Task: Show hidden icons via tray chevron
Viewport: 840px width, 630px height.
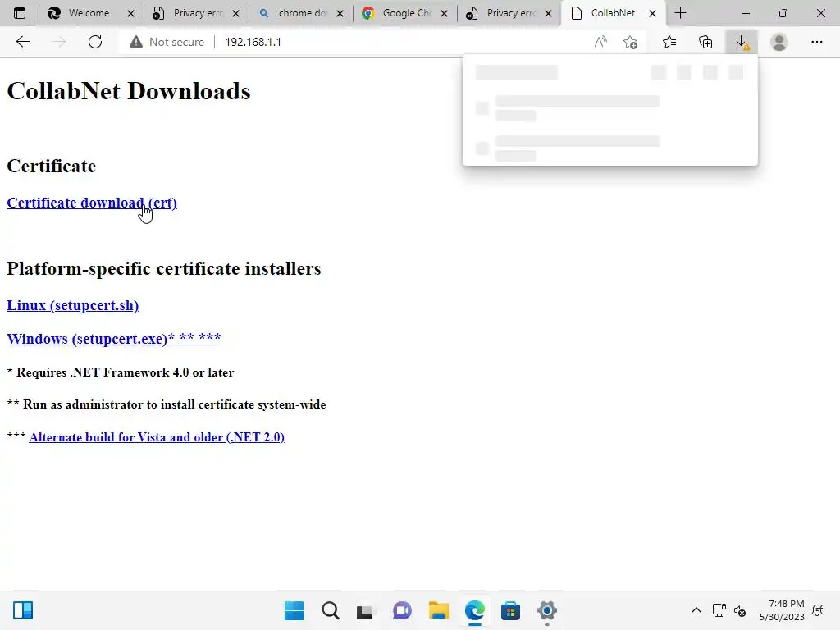Action: 696,610
